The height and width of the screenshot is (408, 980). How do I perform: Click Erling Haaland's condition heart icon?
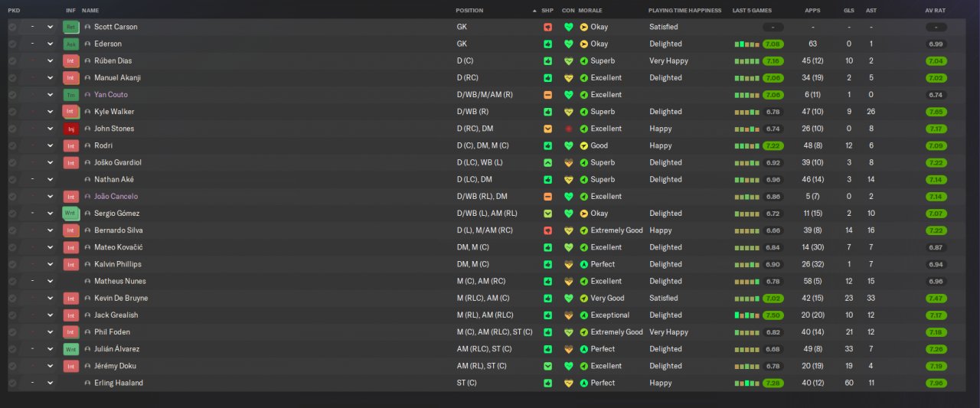(568, 383)
